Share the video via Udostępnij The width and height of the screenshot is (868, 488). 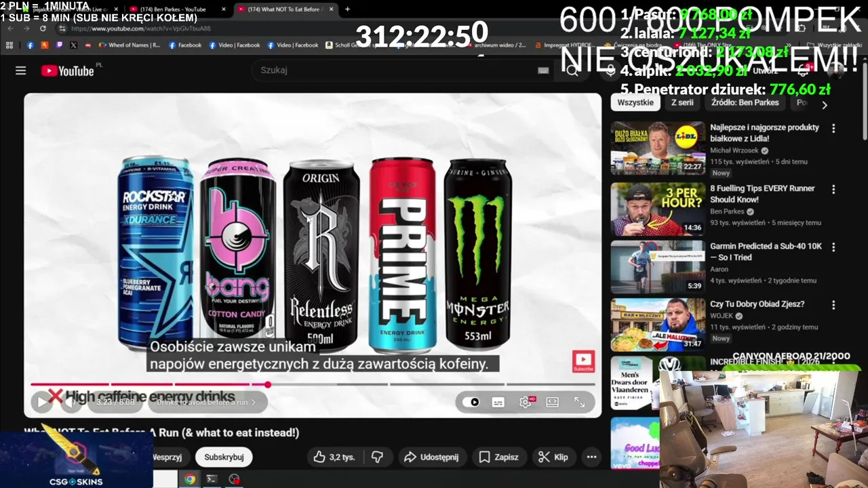431,457
